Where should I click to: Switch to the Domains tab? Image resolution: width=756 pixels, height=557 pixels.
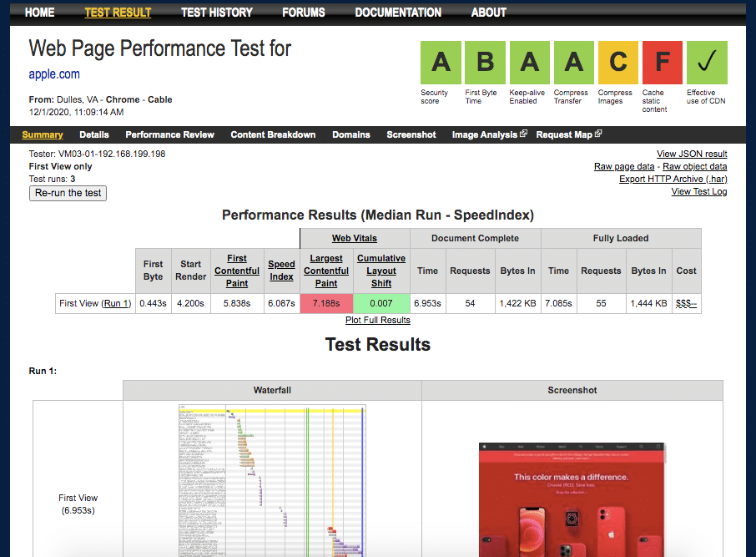coord(351,134)
